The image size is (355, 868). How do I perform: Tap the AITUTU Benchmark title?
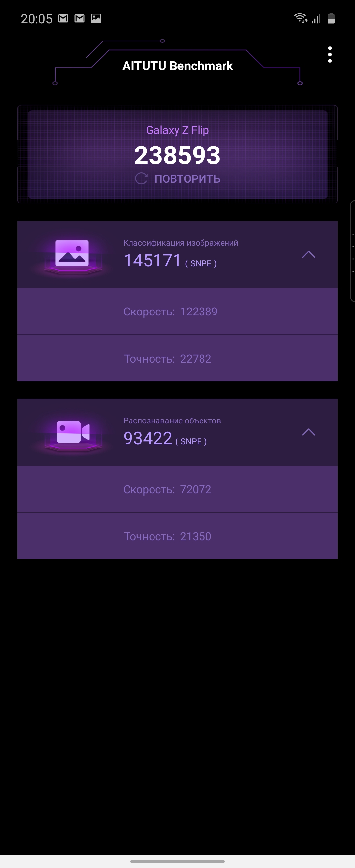pyautogui.click(x=178, y=66)
